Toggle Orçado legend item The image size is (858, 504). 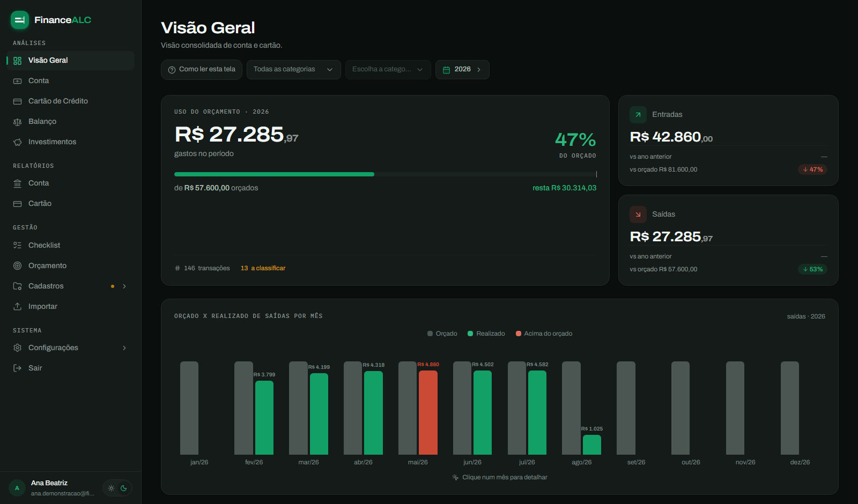pos(442,333)
